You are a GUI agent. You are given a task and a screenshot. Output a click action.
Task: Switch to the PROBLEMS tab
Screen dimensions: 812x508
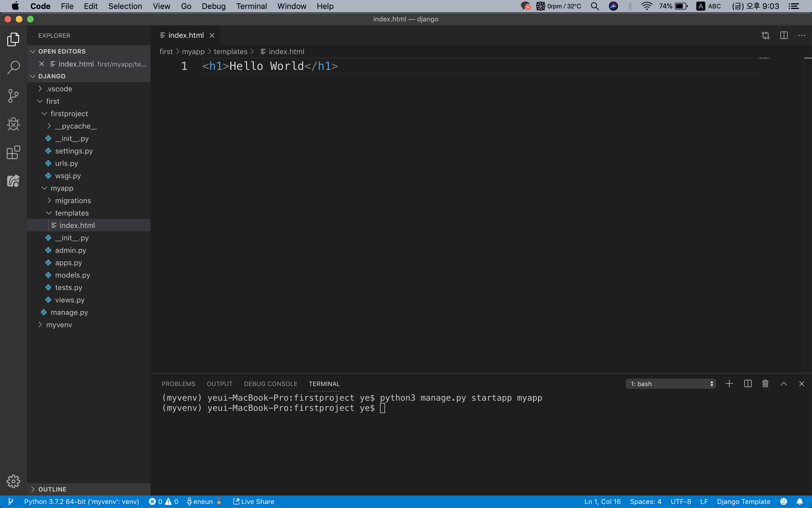(x=178, y=384)
